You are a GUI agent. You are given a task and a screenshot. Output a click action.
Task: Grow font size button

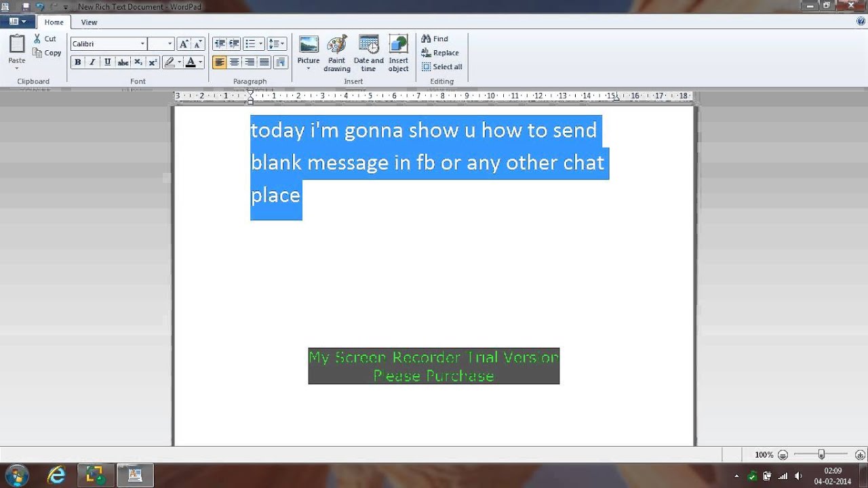tap(183, 43)
